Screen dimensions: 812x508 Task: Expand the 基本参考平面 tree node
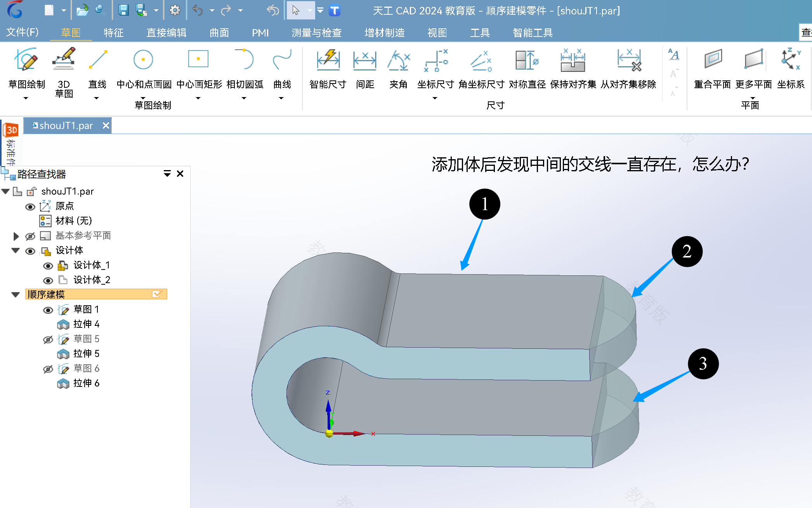pos(16,236)
